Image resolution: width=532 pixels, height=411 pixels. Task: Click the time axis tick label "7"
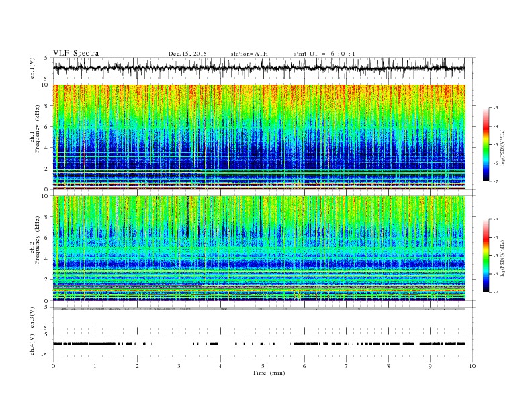[347, 366]
